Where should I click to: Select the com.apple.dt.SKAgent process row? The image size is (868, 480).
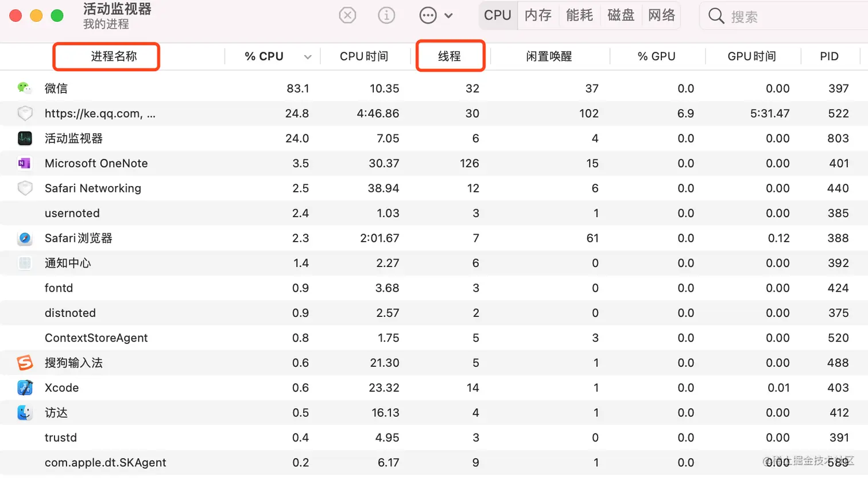click(434, 462)
